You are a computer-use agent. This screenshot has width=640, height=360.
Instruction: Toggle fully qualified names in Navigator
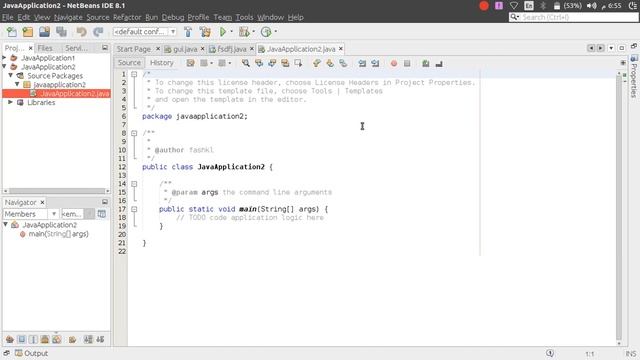tap(72, 339)
